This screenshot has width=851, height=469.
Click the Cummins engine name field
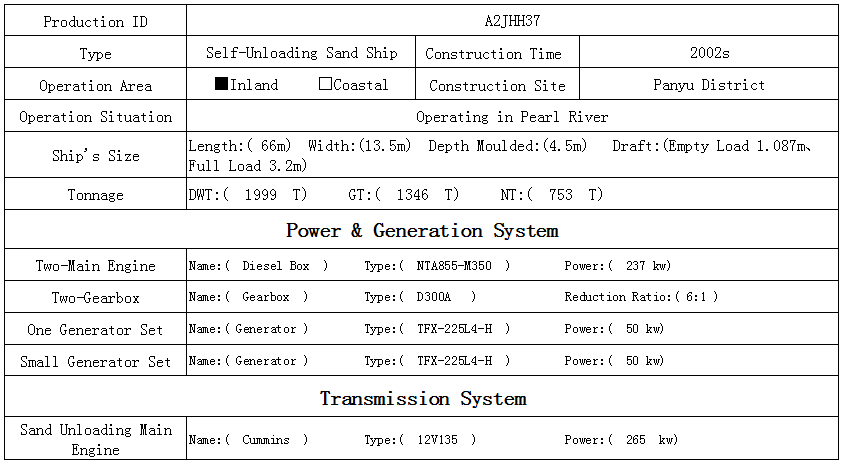(x=266, y=440)
